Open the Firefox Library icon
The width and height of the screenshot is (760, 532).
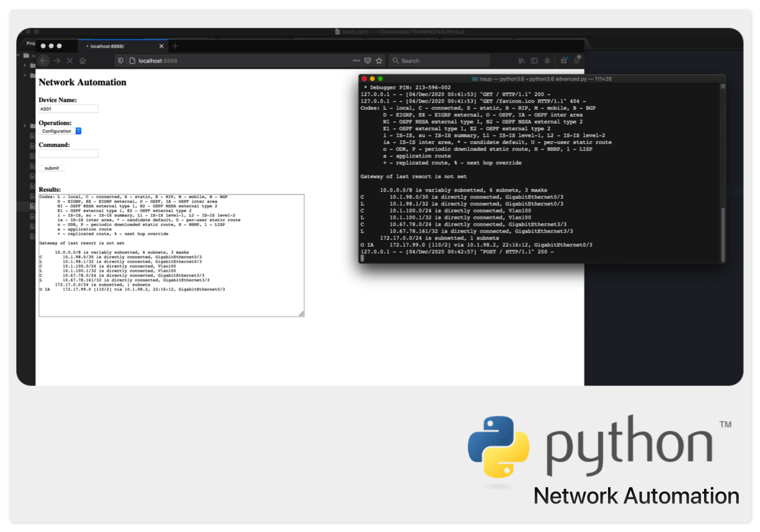tap(522, 61)
